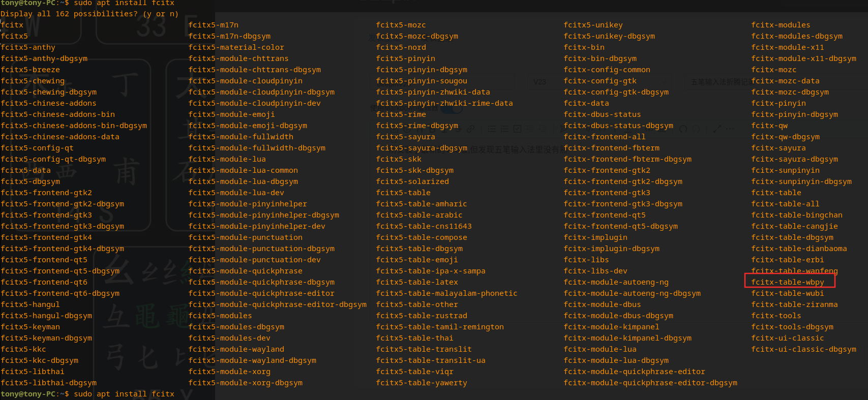Click the bulleted list icon in faded toolbar
Screen dimensions: 868x400
coord(492,129)
